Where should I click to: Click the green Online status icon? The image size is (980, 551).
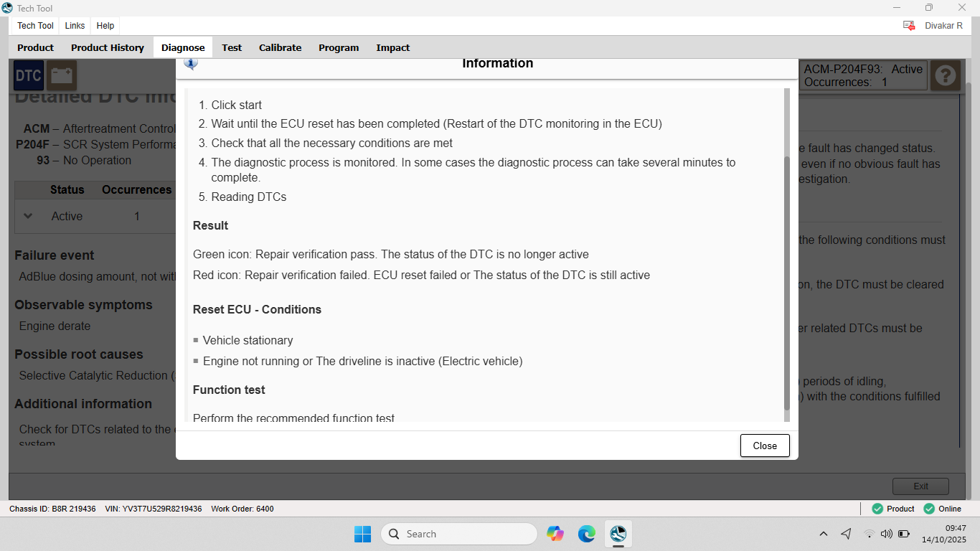pyautogui.click(x=929, y=509)
